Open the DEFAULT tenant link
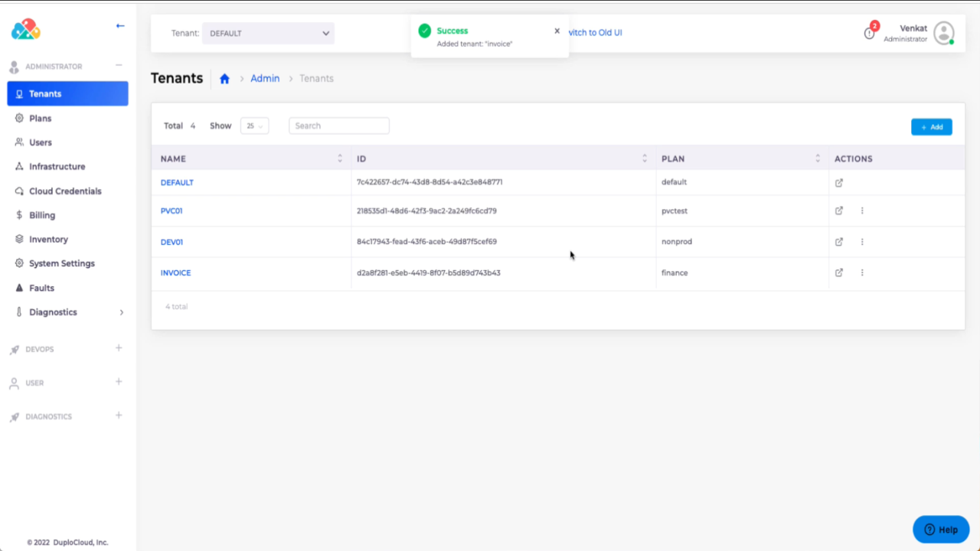The height and width of the screenshot is (551, 980). (x=177, y=182)
